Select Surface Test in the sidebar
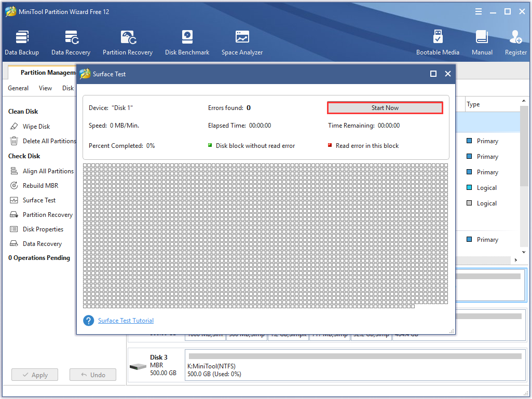The image size is (532, 399). click(33, 200)
